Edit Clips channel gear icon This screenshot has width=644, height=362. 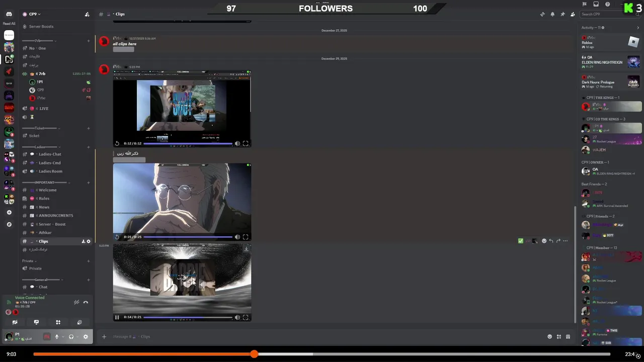click(89, 241)
